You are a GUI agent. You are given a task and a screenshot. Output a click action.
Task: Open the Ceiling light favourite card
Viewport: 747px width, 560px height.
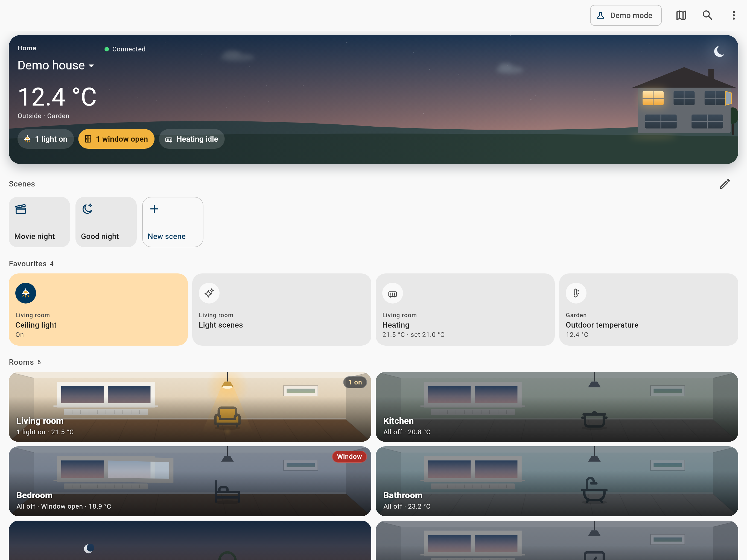tap(98, 309)
